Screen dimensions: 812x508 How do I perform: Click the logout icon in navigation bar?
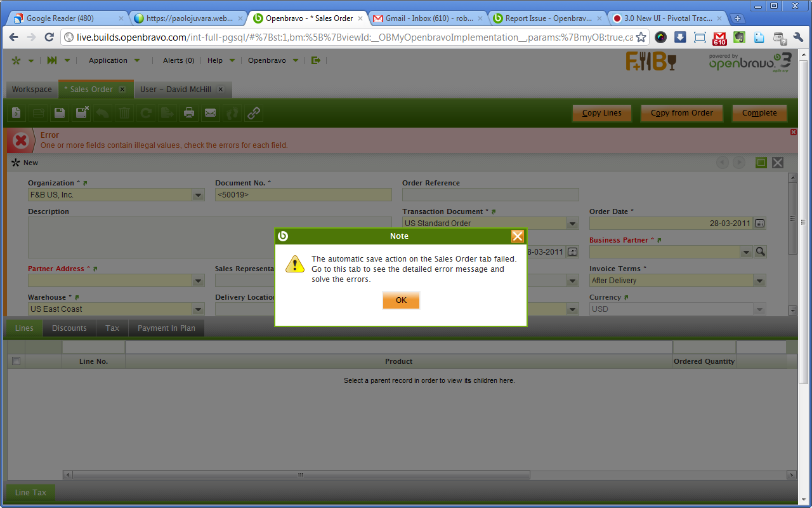tap(316, 60)
